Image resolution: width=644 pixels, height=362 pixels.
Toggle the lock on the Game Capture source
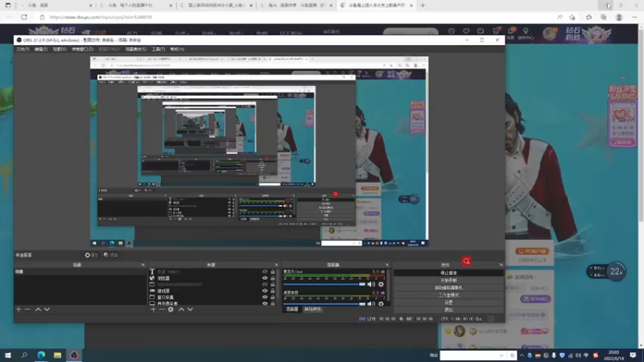273,290
